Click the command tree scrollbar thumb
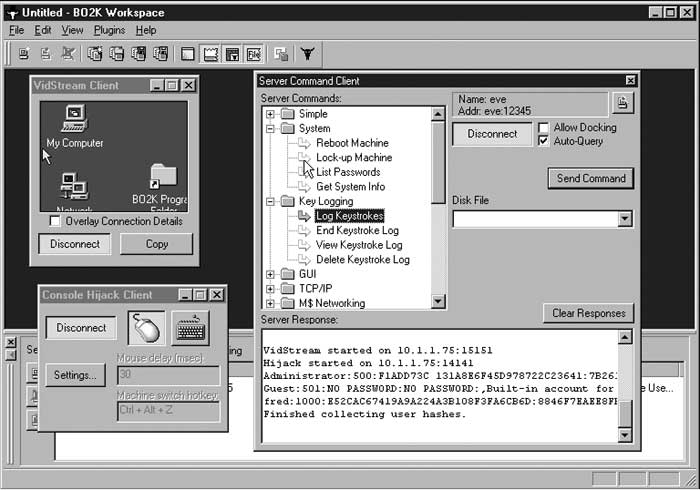 pyautogui.click(x=438, y=162)
